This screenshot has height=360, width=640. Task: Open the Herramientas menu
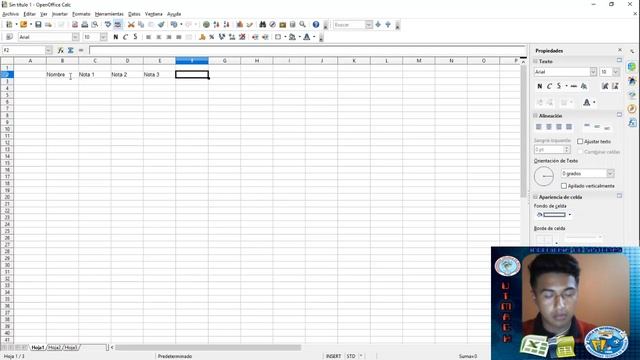tap(109, 14)
